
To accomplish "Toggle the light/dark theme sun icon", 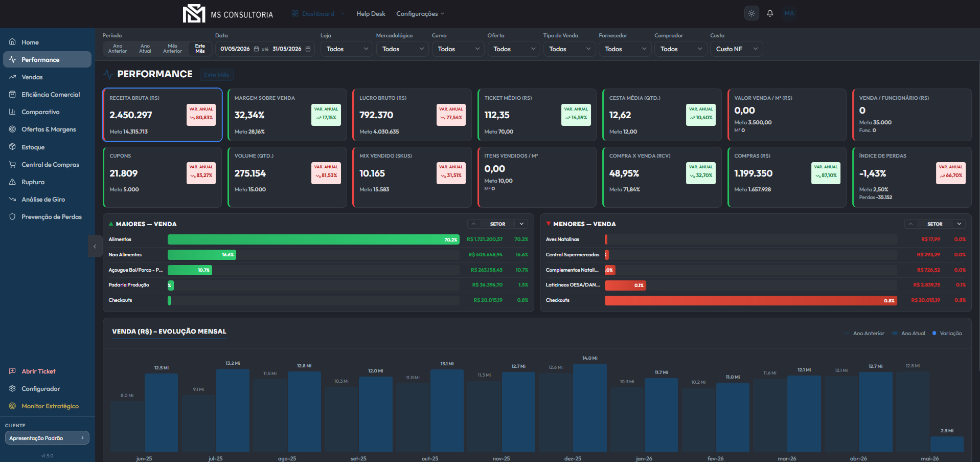I will click(x=751, y=14).
